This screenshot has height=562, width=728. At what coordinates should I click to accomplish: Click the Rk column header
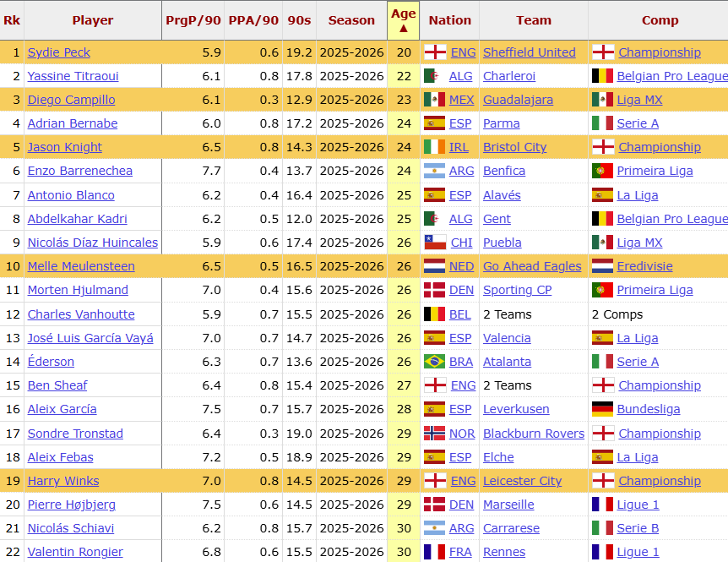(12, 20)
